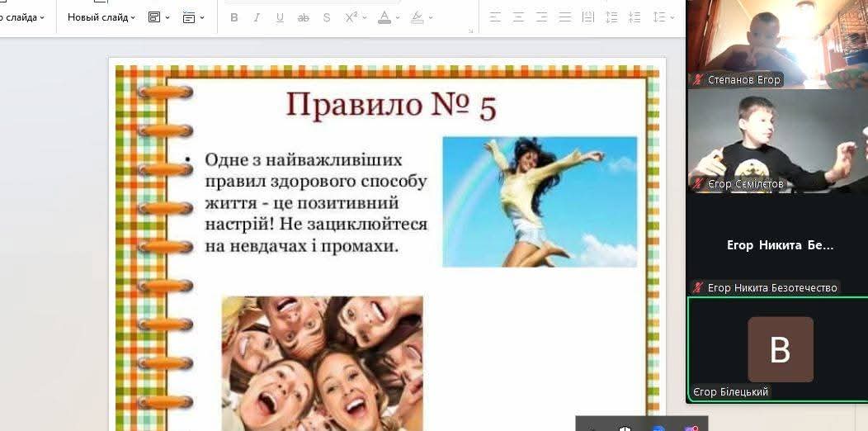
Task: Expand the line spacing dropdown
Action: (672, 17)
